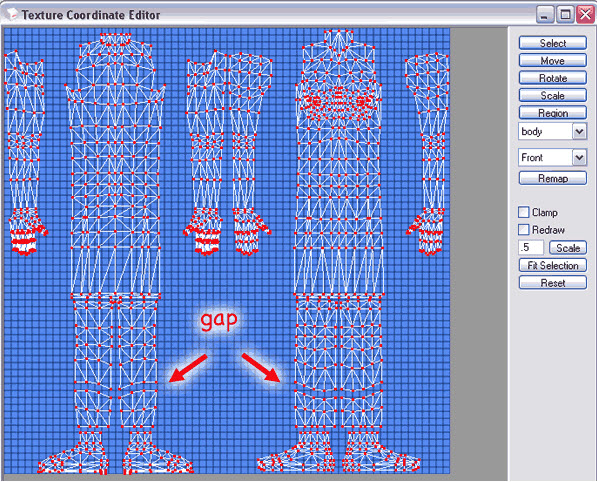597x482 pixels.
Task: Focus the .5 scale value field
Action: click(531, 247)
